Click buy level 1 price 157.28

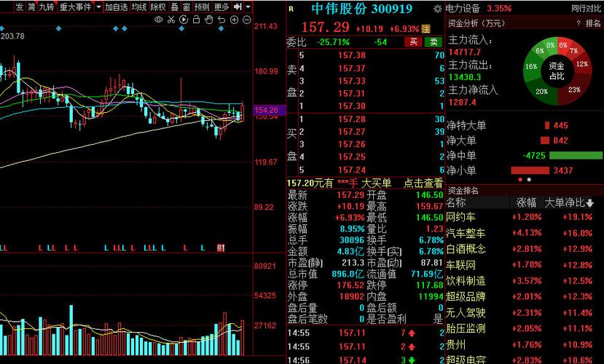[352, 119]
